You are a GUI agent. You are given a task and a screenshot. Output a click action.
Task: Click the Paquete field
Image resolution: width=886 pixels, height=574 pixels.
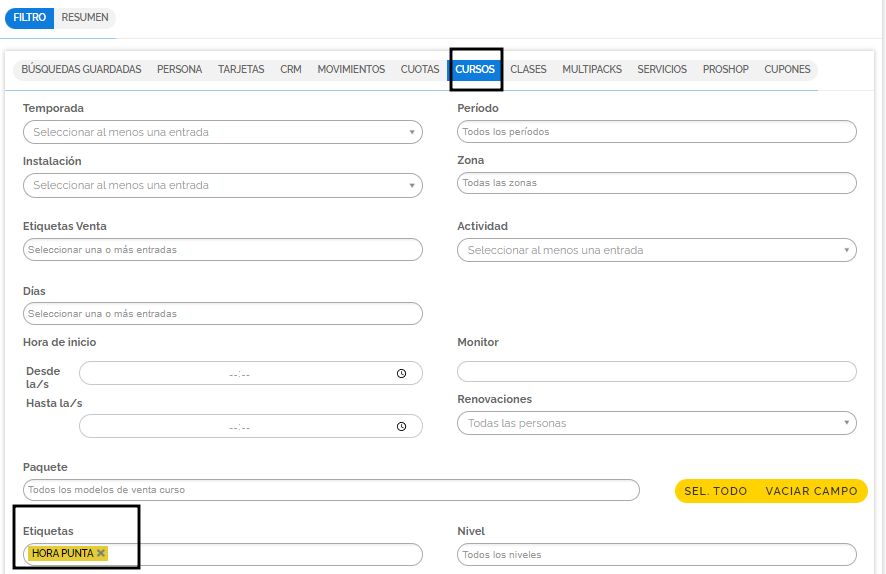tap(331, 490)
